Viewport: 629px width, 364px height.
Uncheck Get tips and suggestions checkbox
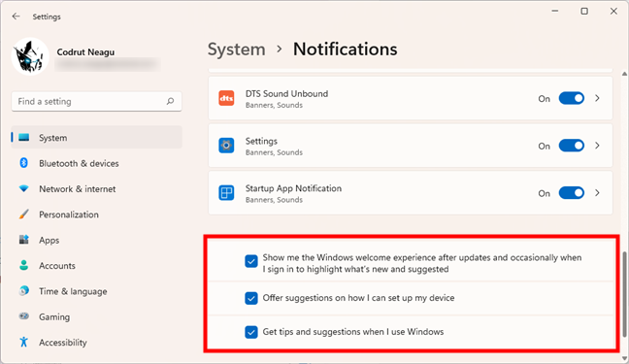coord(251,332)
